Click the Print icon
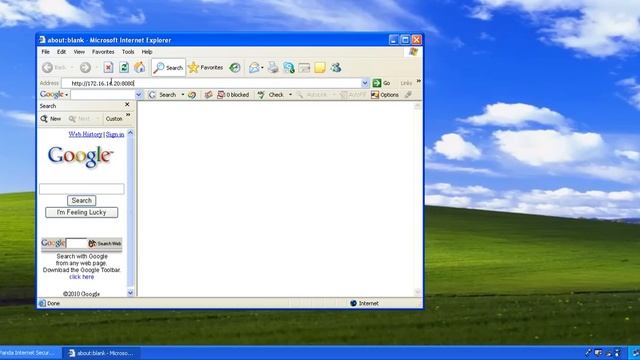 [x=273, y=68]
